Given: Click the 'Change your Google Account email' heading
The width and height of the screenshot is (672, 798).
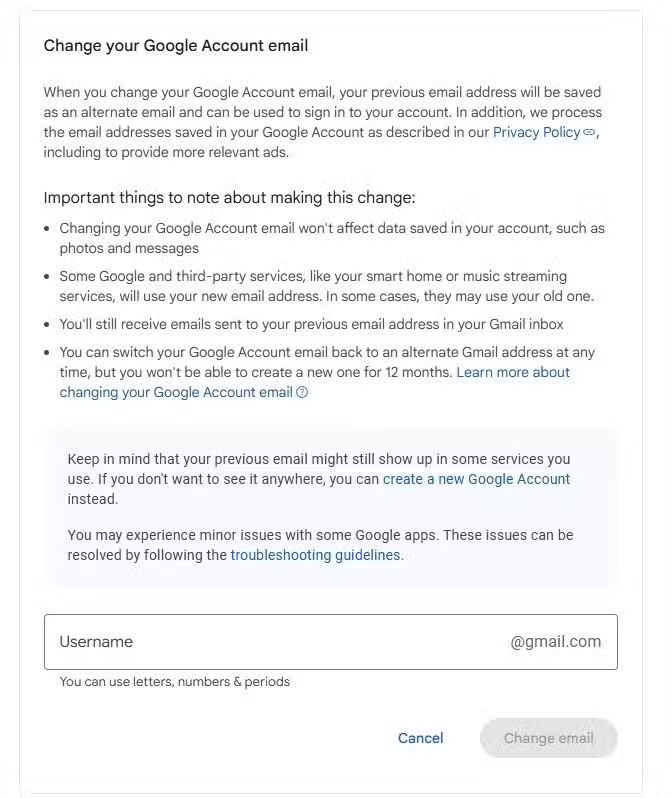Looking at the screenshot, I should pos(176,45).
